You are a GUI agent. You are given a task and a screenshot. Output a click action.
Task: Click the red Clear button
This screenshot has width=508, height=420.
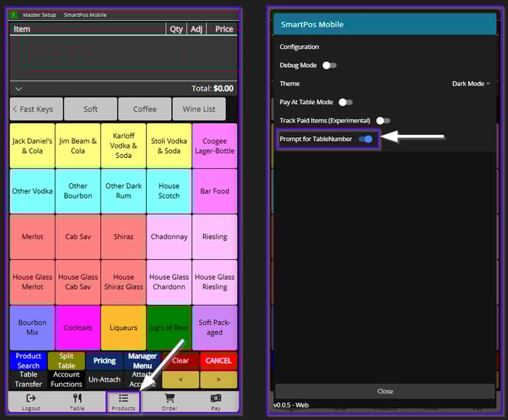[180, 361]
